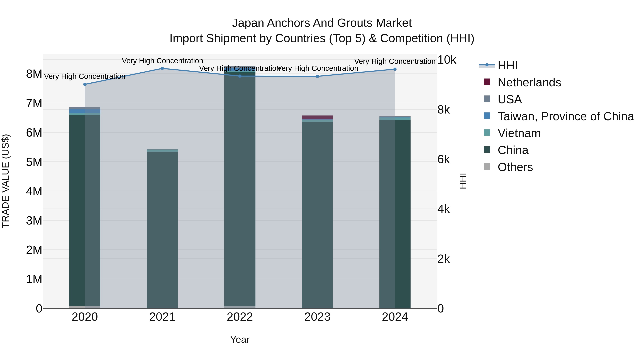
Task: Click the 2023 Netherlands bar segment
Action: click(x=318, y=117)
